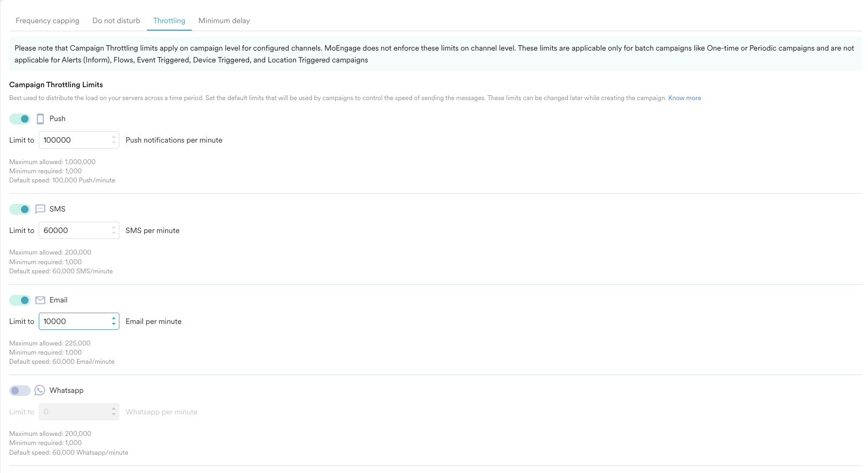This screenshot has width=868, height=473.
Task: Click the Email envelope icon
Action: [x=40, y=300]
